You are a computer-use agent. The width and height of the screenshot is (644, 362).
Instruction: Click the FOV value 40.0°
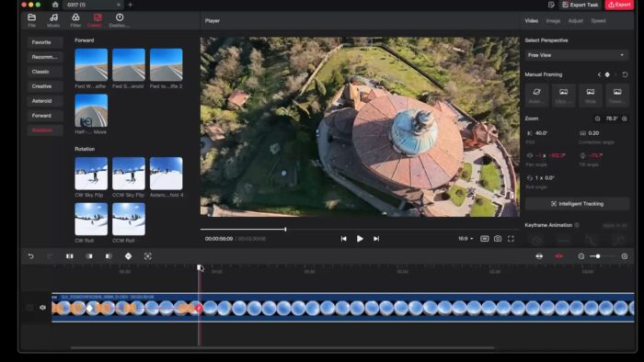click(x=541, y=133)
